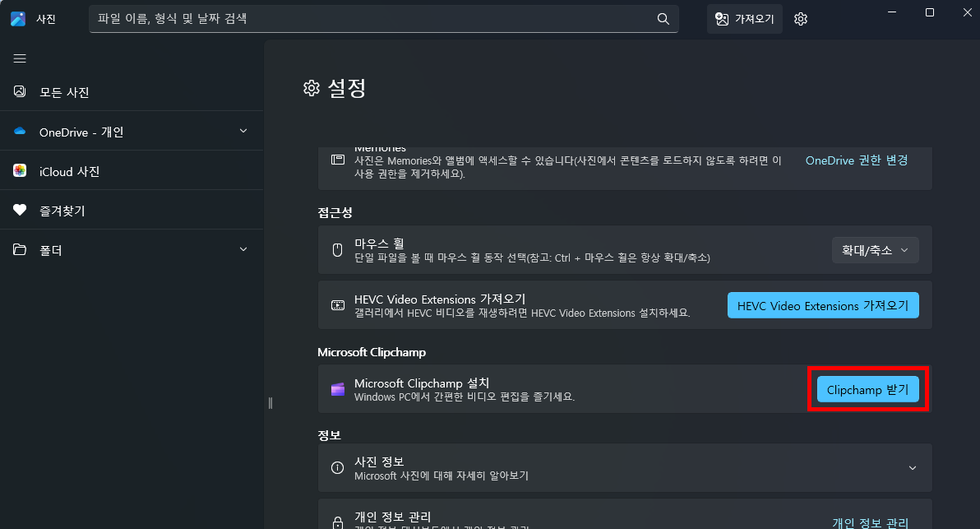Click the 즐겨찾기 heart icon
The height and width of the screenshot is (529, 980).
click(x=20, y=210)
